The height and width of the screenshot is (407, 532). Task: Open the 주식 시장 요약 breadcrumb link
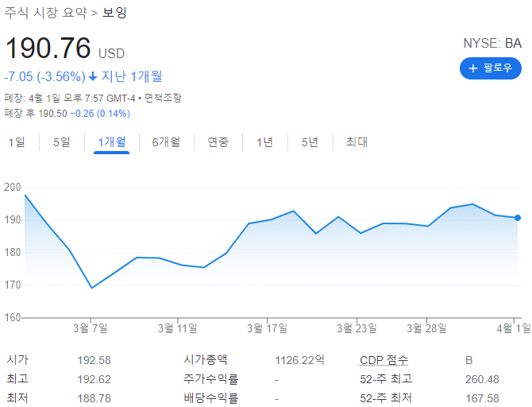(x=46, y=13)
